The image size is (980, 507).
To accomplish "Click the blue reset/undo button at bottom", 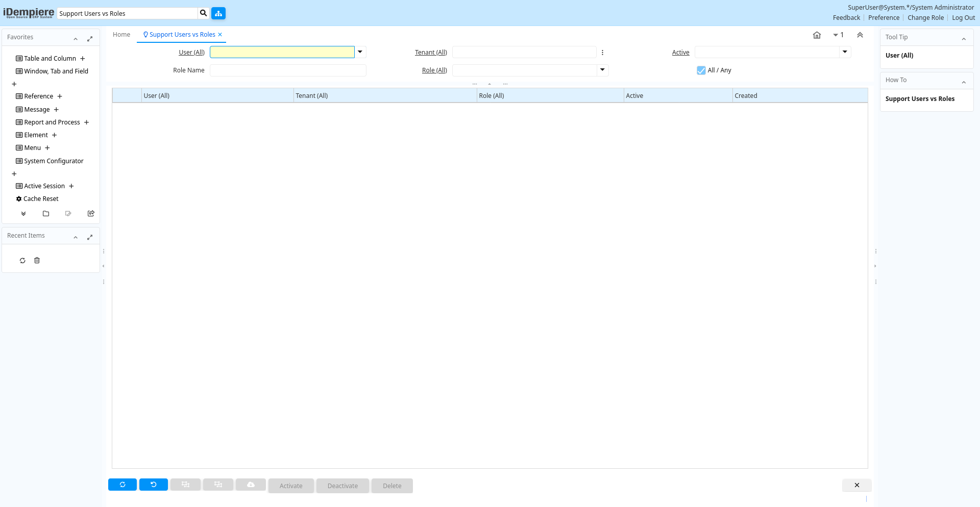I will point(153,485).
